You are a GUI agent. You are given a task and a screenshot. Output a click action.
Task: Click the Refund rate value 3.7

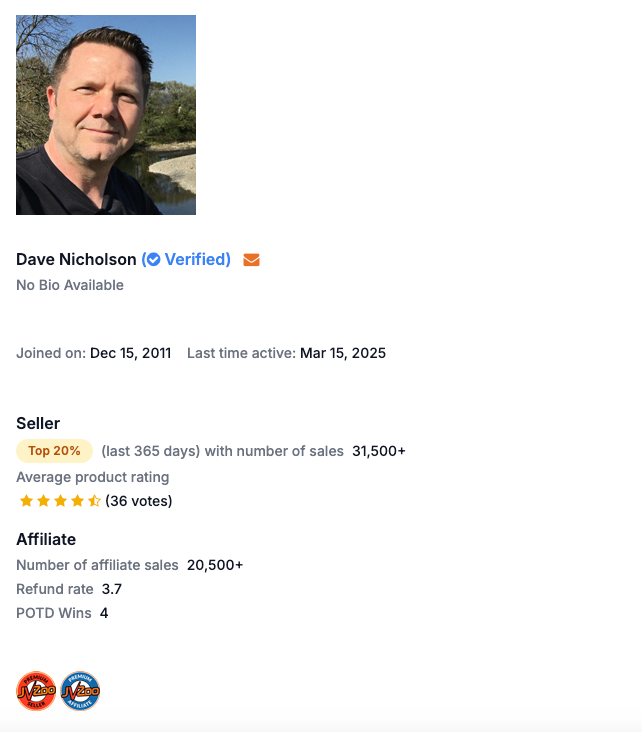coord(112,589)
